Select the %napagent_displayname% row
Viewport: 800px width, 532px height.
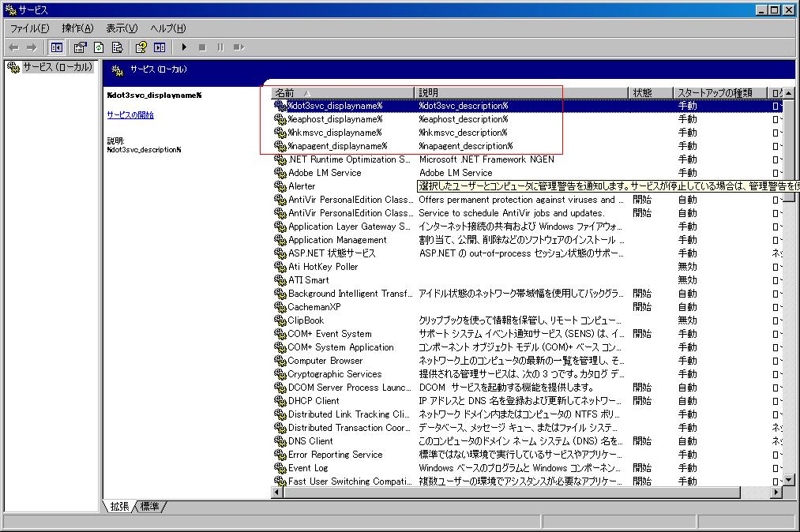[527, 146]
